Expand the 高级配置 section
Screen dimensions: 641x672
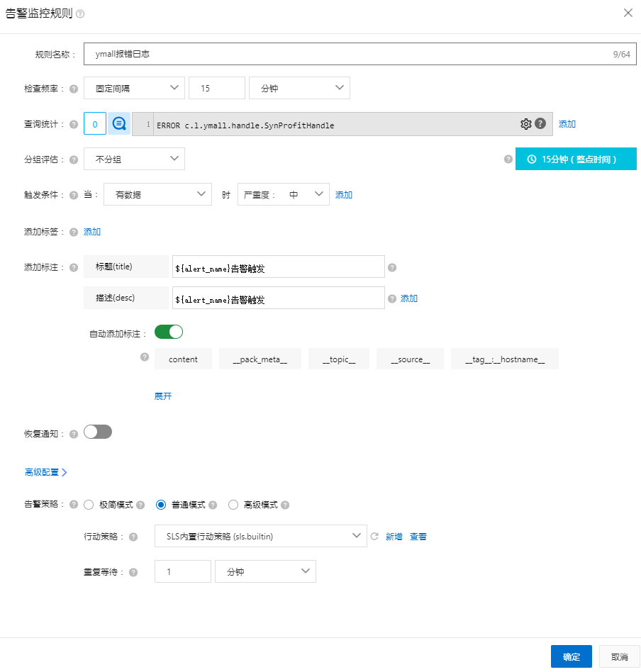coord(46,472)
